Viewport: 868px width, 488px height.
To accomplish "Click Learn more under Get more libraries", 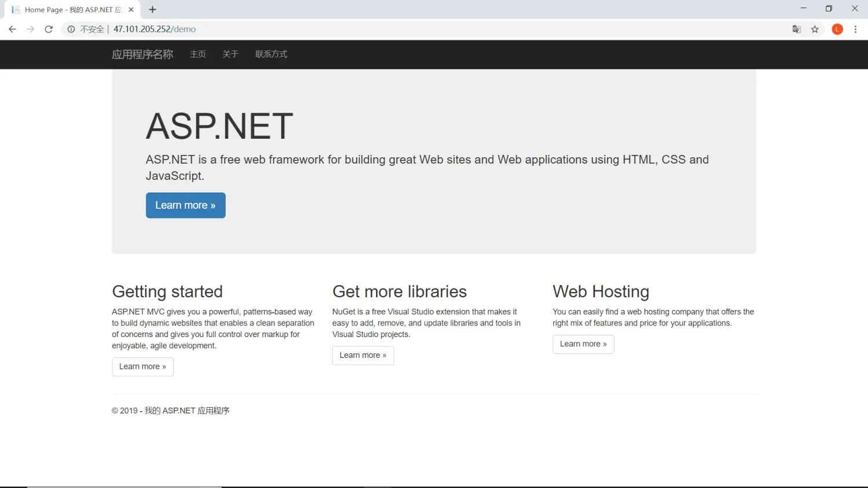I will point(363,356).
